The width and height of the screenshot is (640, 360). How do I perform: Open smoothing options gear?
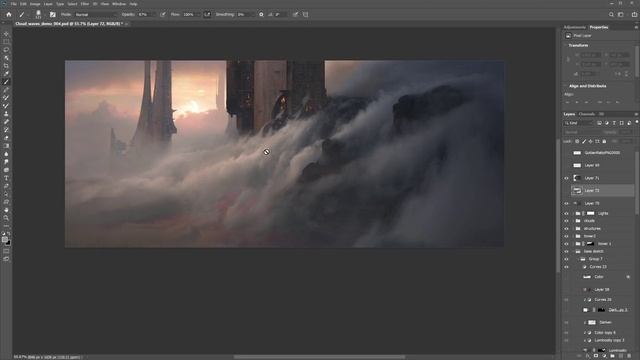[261, 14]
